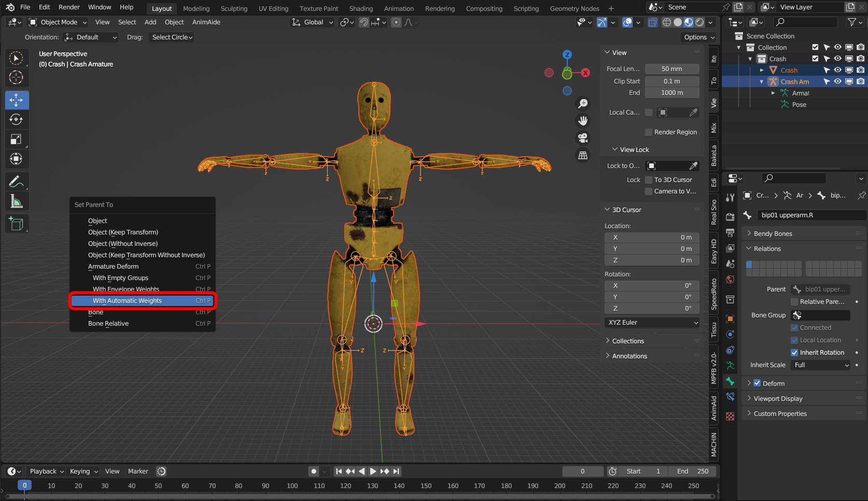Switch to the Sculpting workspace tab
Image resolution: width=868 pixels, height=501 pixels.
click(234, 8)
